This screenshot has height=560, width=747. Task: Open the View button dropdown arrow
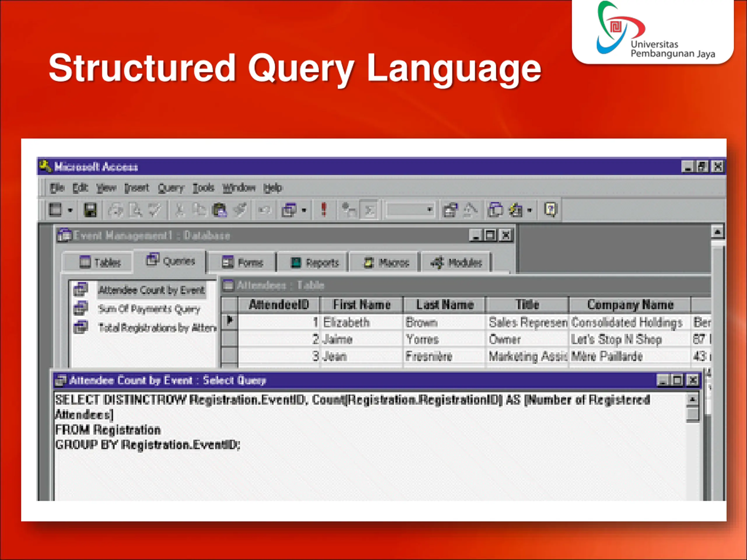pos(70,210)
